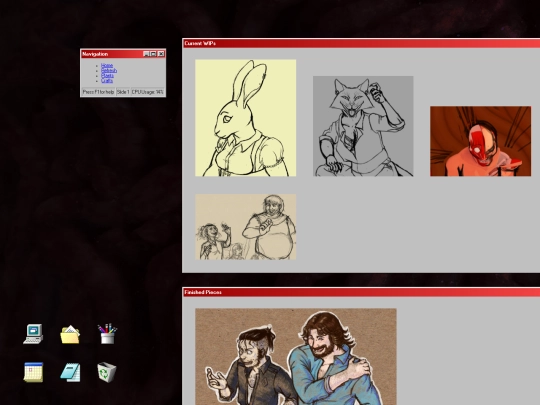Click 'Press F1 for help' status text

98,92
